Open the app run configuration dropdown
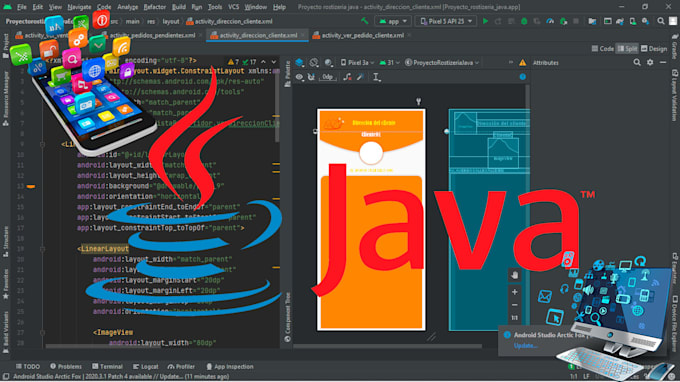The height and width of the screenshot is (382, 680). coord(393,21)
